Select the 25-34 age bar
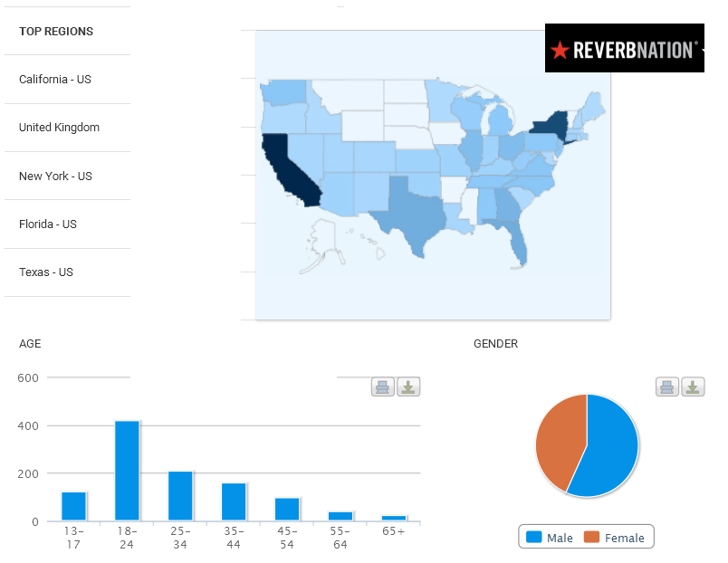 coord(180,496)
